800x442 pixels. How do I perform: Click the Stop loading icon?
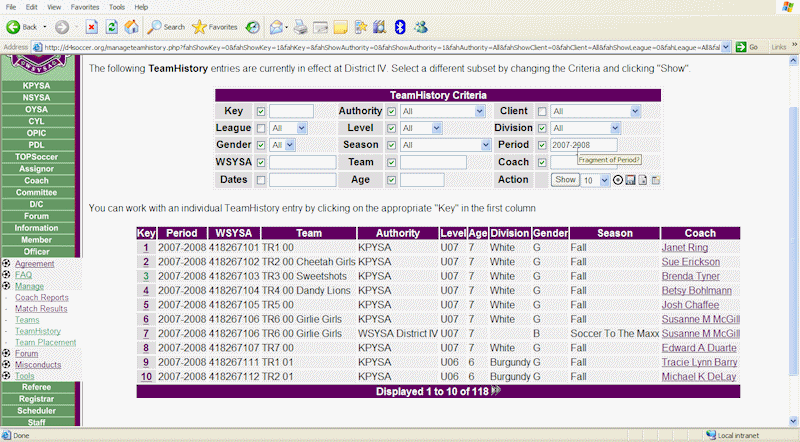point(91,27)
